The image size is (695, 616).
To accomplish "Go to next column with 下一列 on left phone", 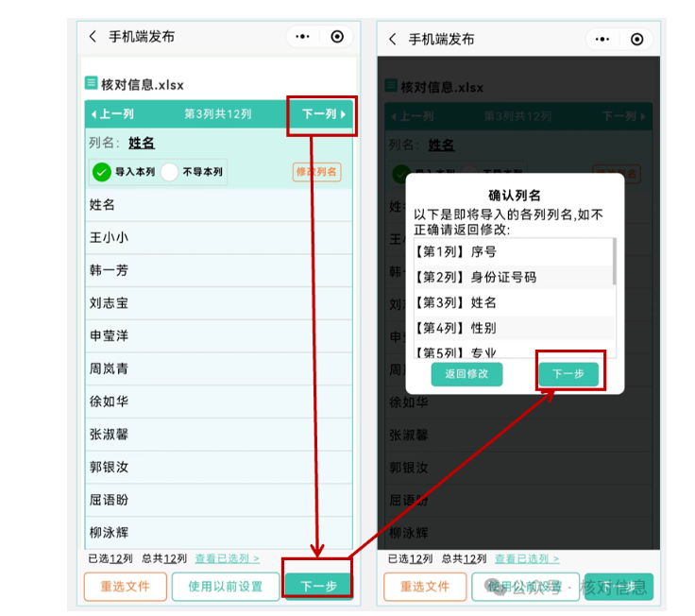I will 324,114.
